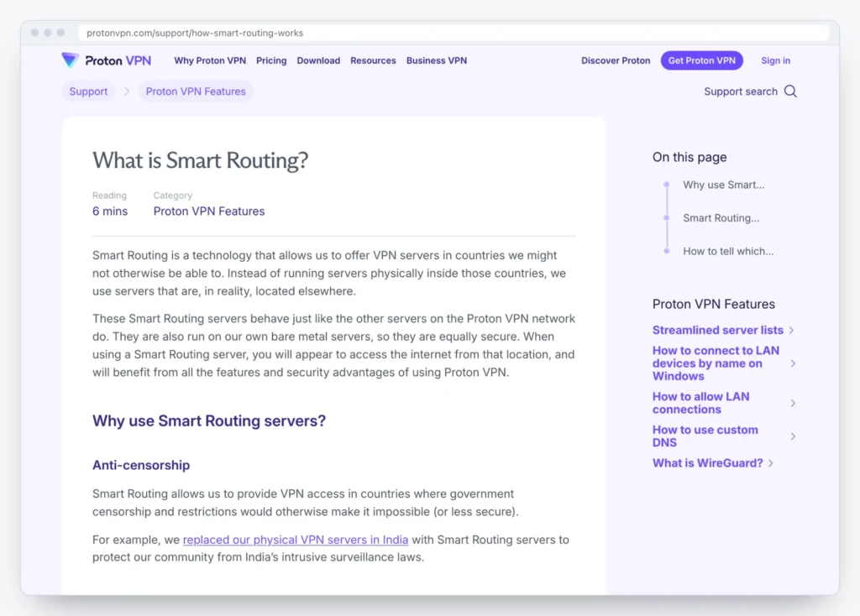Open chevron beside What is WireGuard?

(x=771, y=463)
